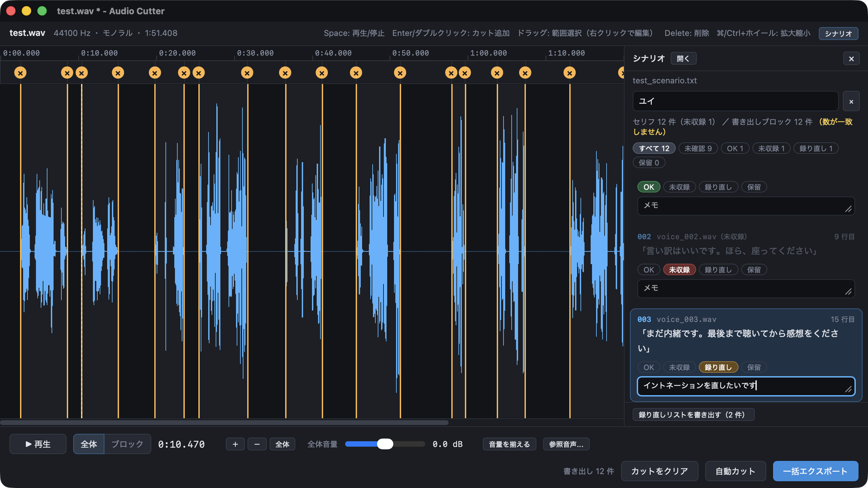Viewport: 868px width, 488px height.
Task: Remove the last cut marker before 0:10.000
Action: point(67,73)
